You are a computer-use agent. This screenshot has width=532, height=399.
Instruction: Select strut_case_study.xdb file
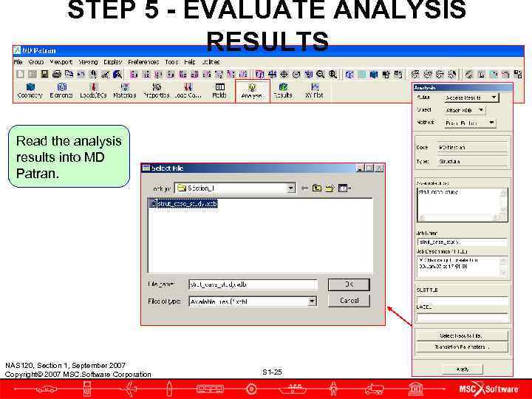click(x=183, y=204)
